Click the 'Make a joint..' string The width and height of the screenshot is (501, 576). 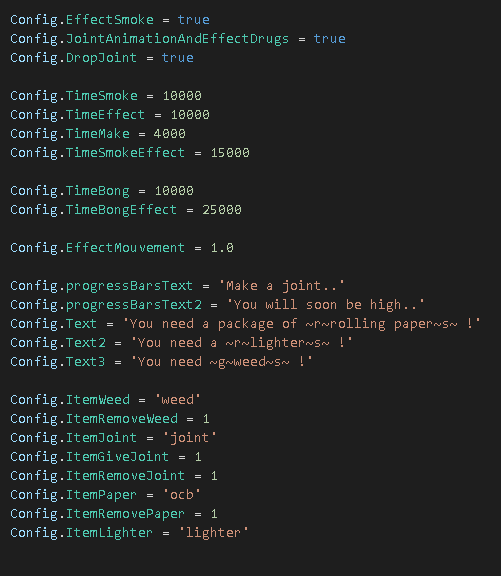pos(282,286)
